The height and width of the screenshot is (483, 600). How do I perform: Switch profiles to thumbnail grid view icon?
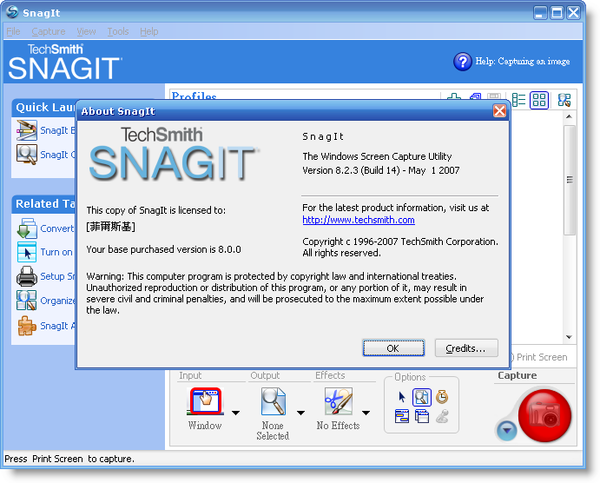539,100
